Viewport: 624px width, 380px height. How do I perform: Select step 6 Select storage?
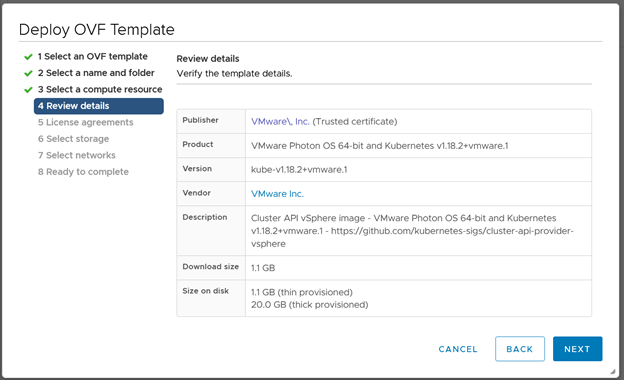74,139
